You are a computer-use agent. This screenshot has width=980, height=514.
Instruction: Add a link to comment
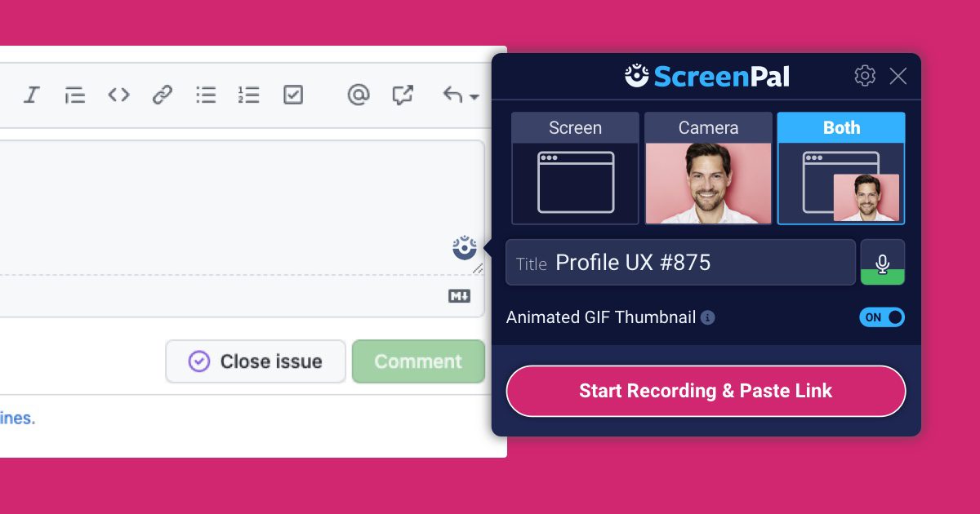tap(163, 95)
